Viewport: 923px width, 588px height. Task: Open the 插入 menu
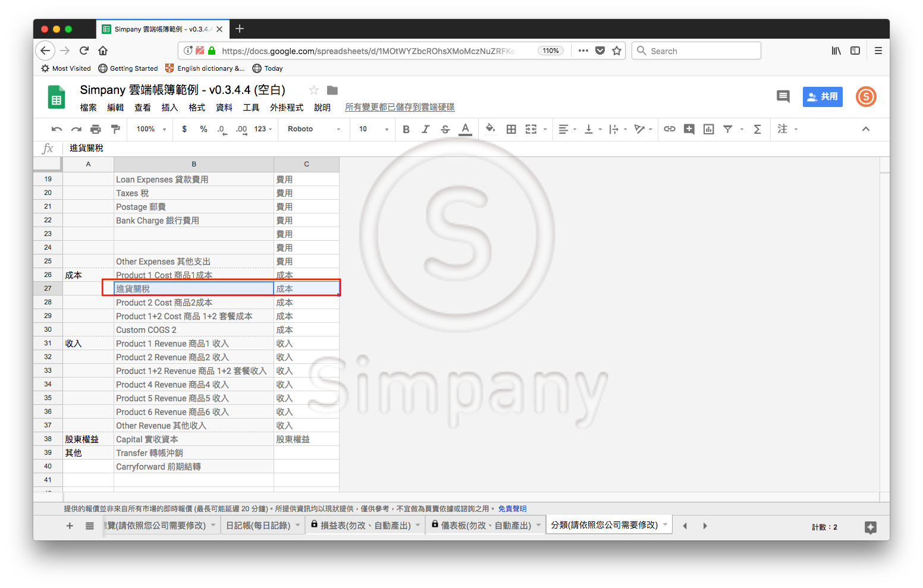point(169,108)
